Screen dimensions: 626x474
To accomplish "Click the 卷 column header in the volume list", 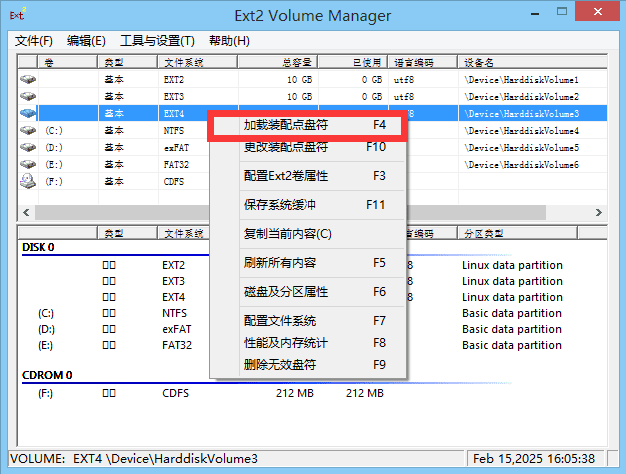I will click(67, 62).
